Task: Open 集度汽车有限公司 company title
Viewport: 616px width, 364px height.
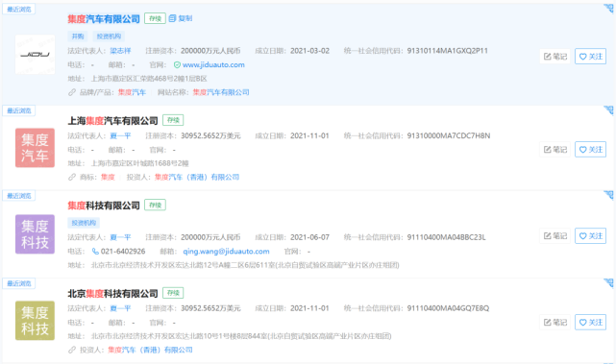Action: (x=104, y=19)
